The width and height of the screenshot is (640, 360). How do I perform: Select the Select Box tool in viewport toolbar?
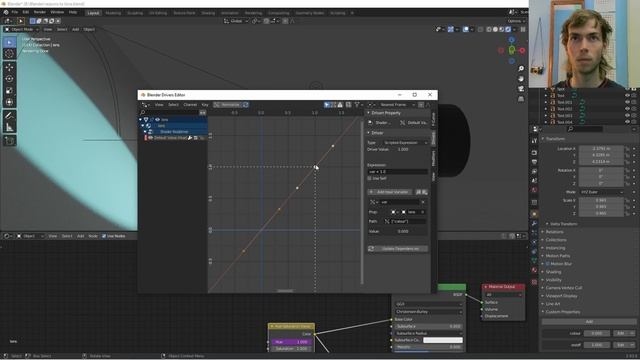pyautogui.click(x=9, y=42)
